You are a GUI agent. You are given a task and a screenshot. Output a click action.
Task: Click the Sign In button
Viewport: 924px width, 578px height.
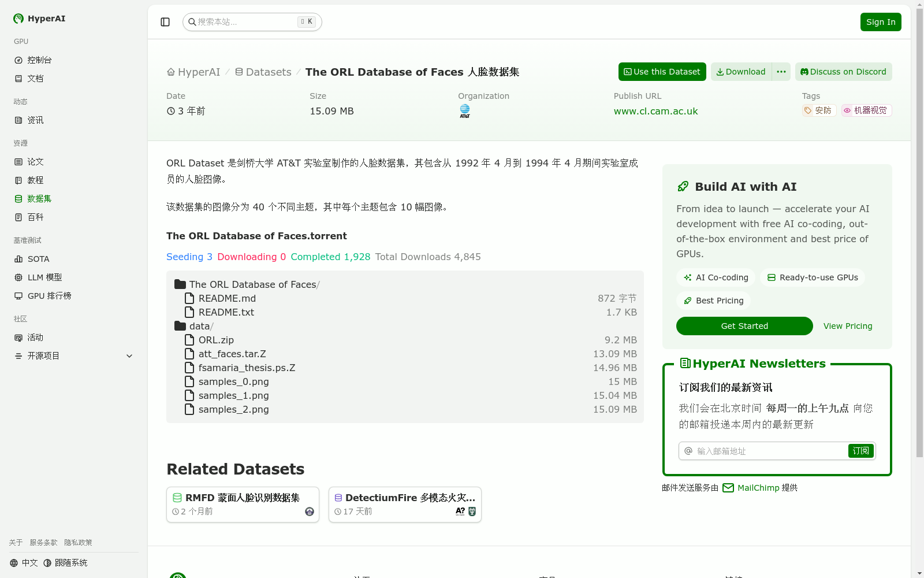click(881, 22)
